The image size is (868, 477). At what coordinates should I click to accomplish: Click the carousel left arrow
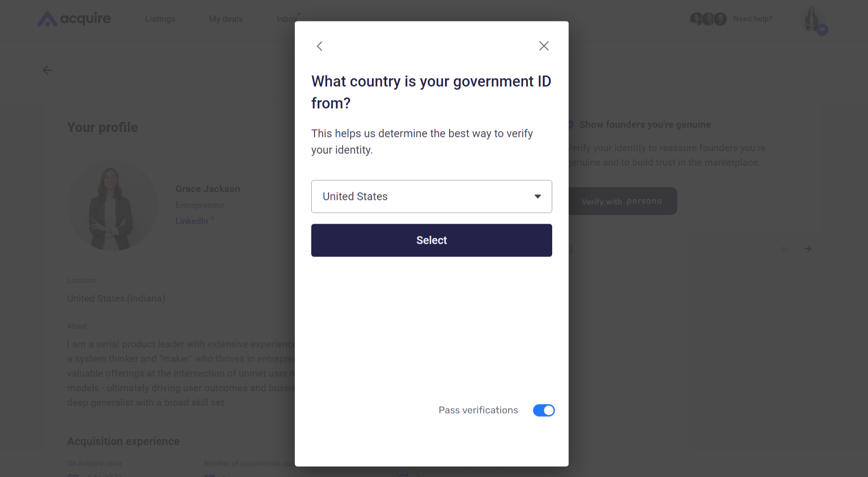point(784,249)
